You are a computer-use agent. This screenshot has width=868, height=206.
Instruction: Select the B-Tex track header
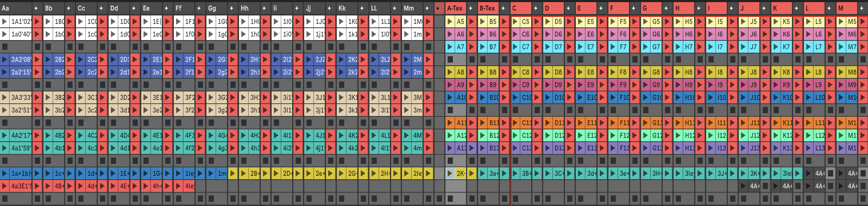pyautogui.click(x=488, y=8)
